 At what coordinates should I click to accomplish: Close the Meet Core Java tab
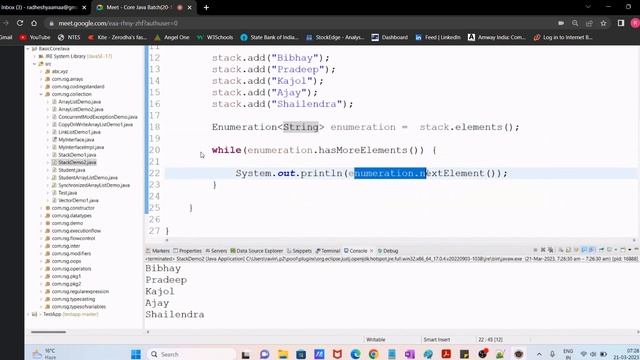[190, 7]
